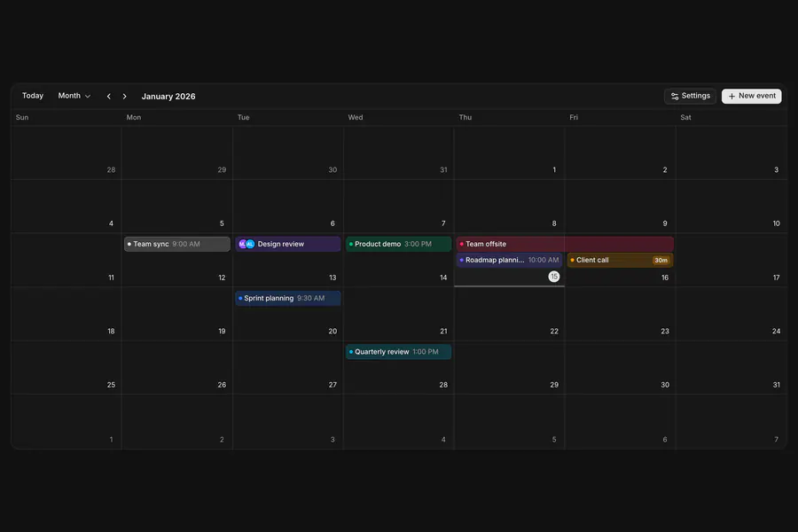Select today's date circle 15
Screen dimensions: 798x532
[553, 277]
